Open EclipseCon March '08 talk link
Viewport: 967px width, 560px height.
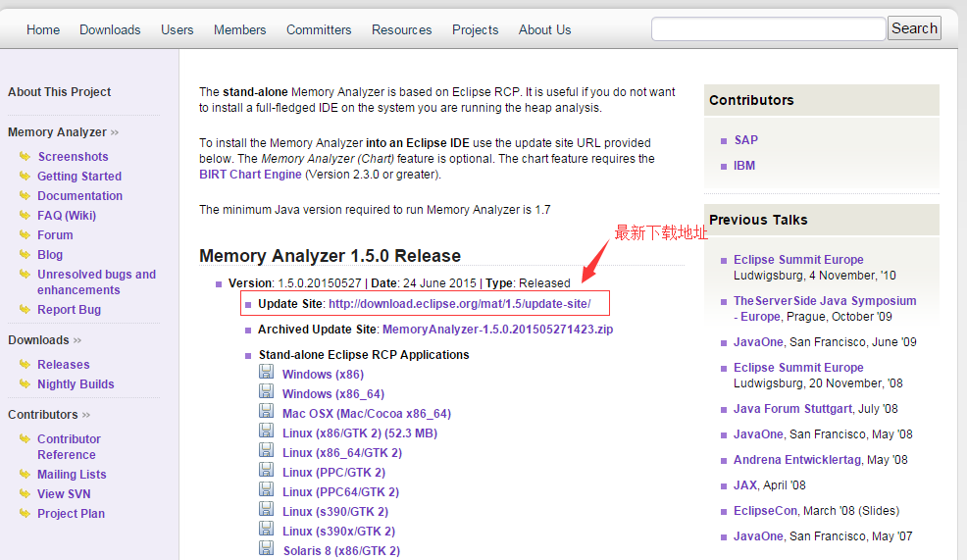point(765,511)
